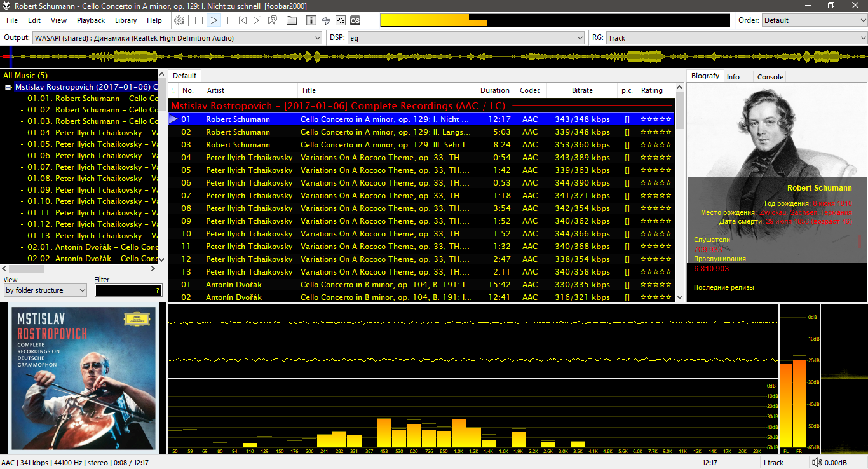This screenshot has width=868, height=469.
Task: Select Tchaikovsky playlist track number 08
Action: click(421, 208)
